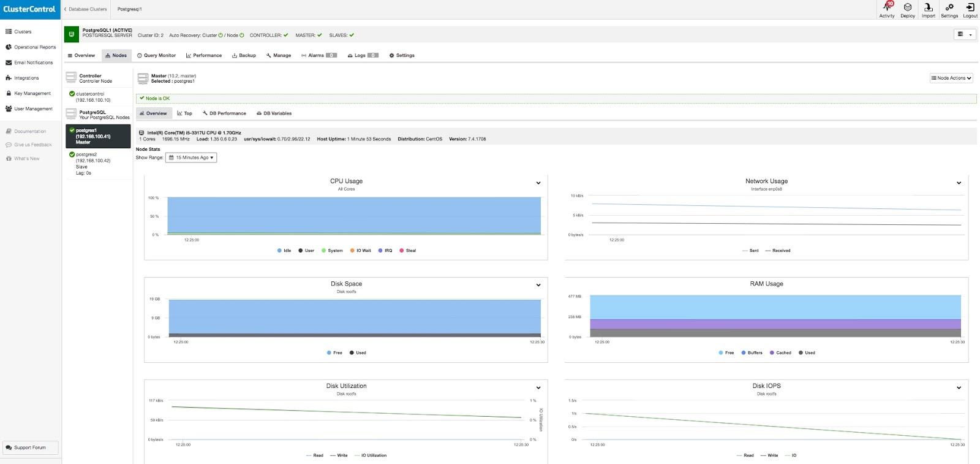Screen dimensions: 980x464
Task: Toggle Buffers series in RAM legend
Action: click(752, 353)
